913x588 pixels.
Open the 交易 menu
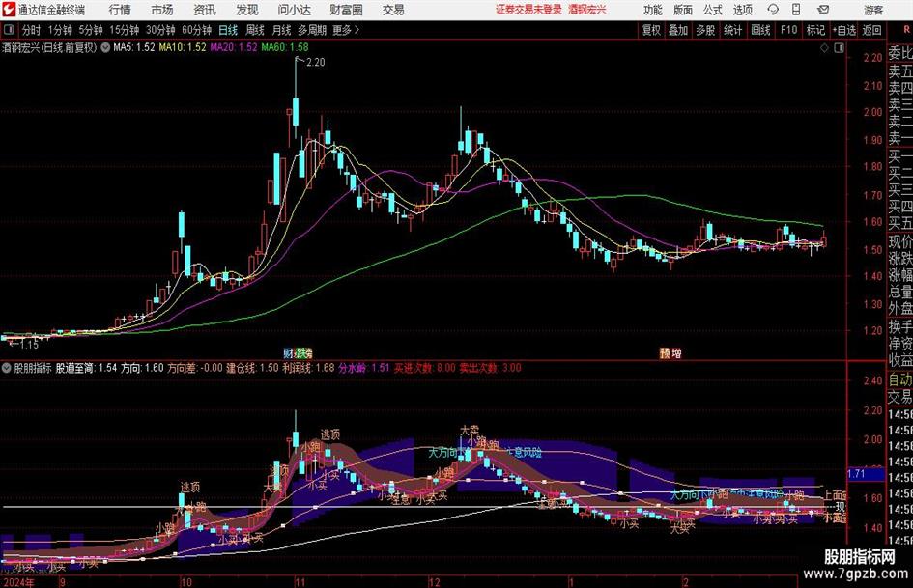coord(393,10)
